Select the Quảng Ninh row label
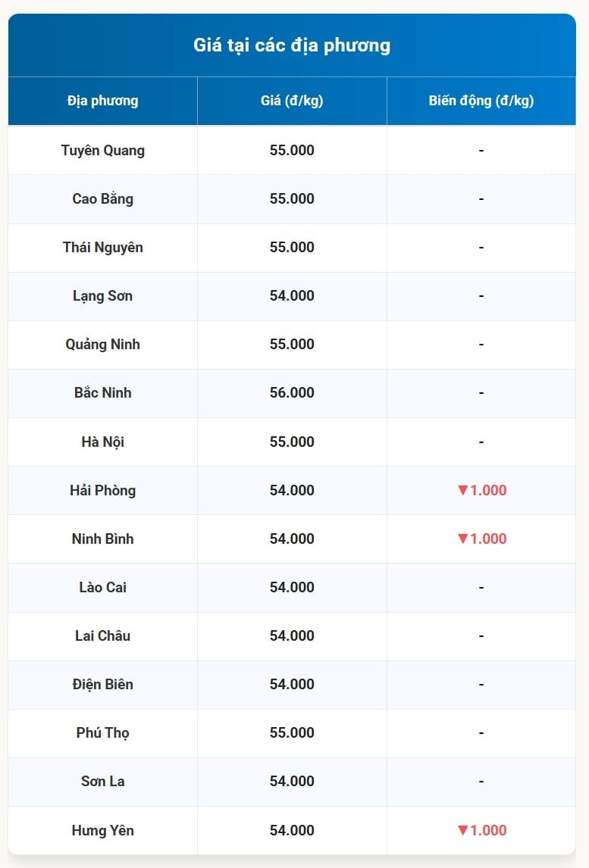Screen dimensions: 589x868 pos(102,344)
